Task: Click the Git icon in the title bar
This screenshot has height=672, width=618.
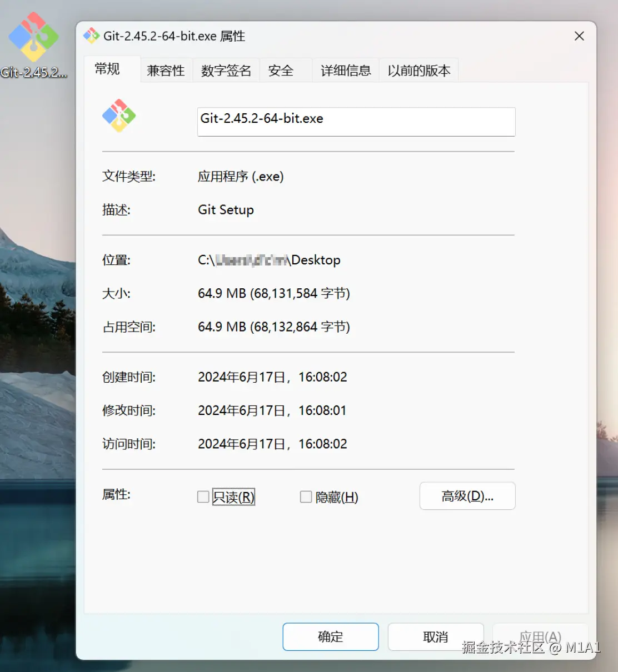Action: (x=91, y=36)
